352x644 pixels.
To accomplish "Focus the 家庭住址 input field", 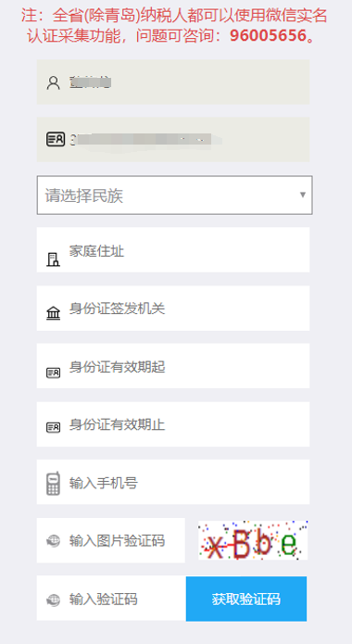I will coord(173,249).
